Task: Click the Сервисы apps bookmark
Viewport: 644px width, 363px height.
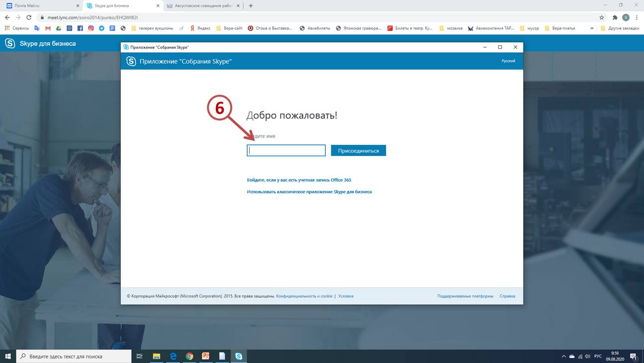Action: (16, 28)
